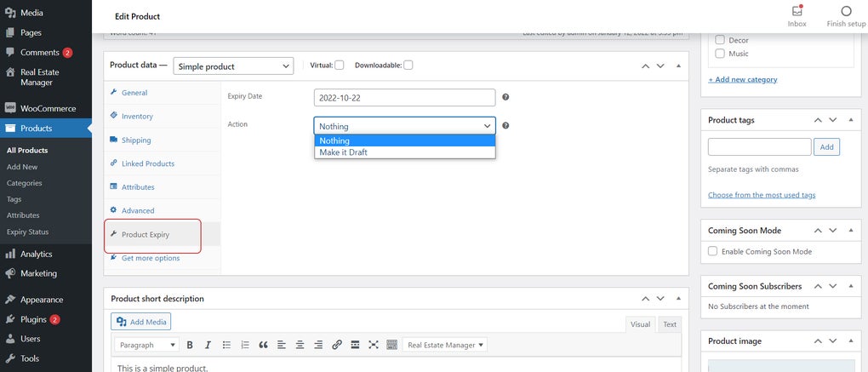Open the Inbox icon
Viewport: 868px width, 372px height.
pyautogui.click(x=797, y=11)
